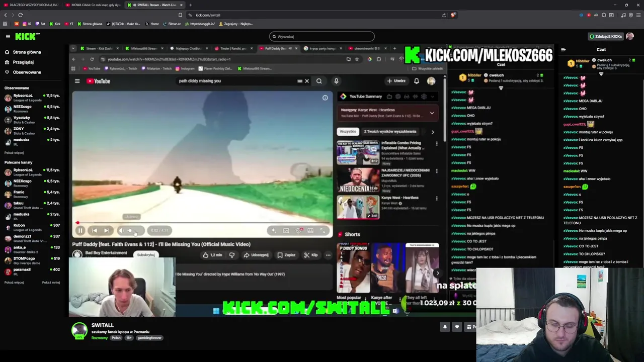Open the Strona główna bookmark
Viewport: 644px width, 362px height.
point(90,24)
